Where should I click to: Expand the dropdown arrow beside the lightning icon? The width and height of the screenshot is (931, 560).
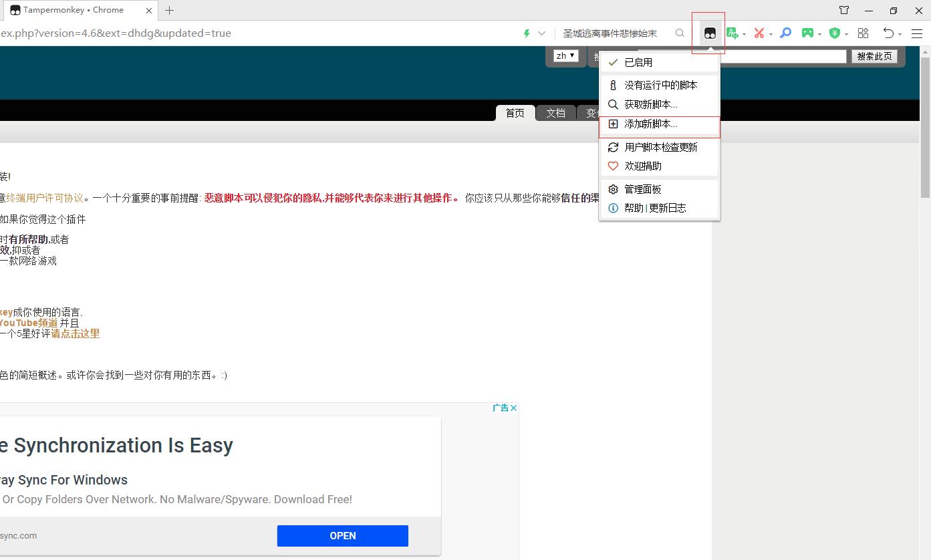[541, 33]
